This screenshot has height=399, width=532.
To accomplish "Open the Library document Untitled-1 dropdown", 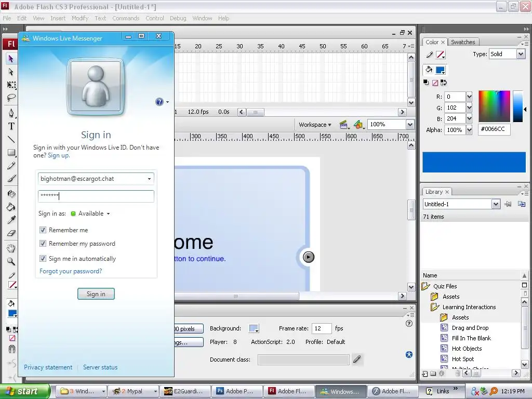I will [x=496, y=204].
